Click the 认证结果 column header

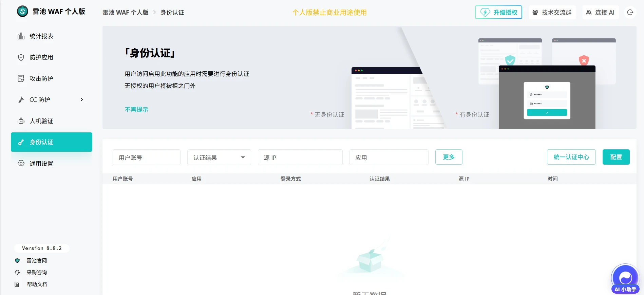coord(380,179)
